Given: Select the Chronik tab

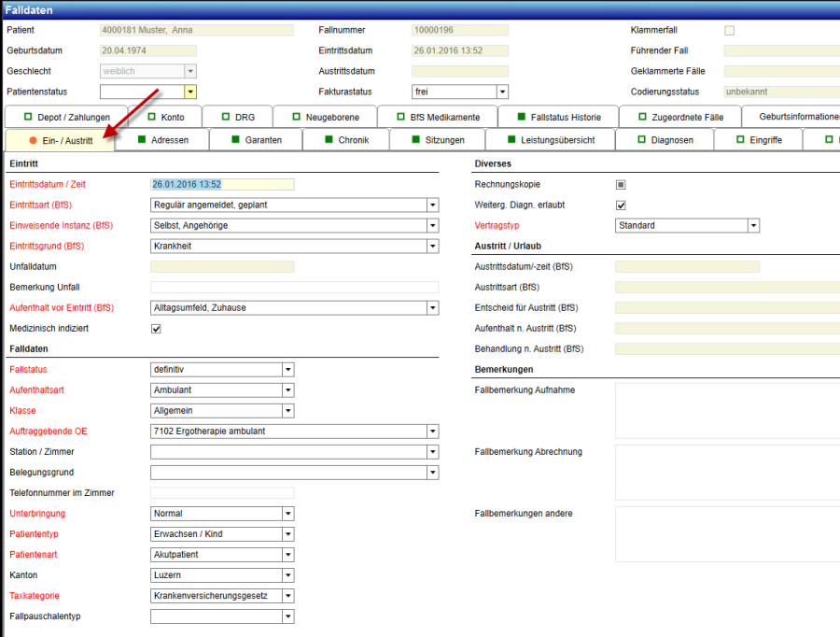Looking at the screenshot, I should tap(353, 140).
